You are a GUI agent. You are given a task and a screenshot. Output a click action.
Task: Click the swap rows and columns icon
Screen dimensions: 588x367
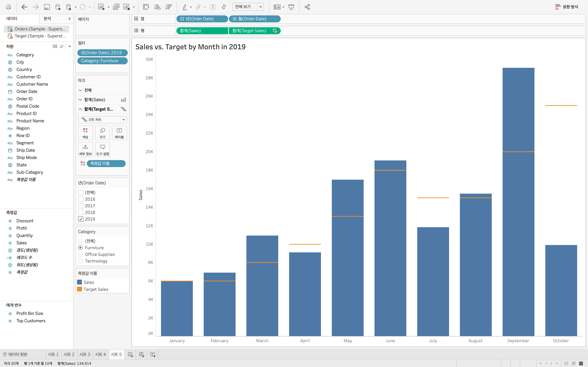point(146,7)
